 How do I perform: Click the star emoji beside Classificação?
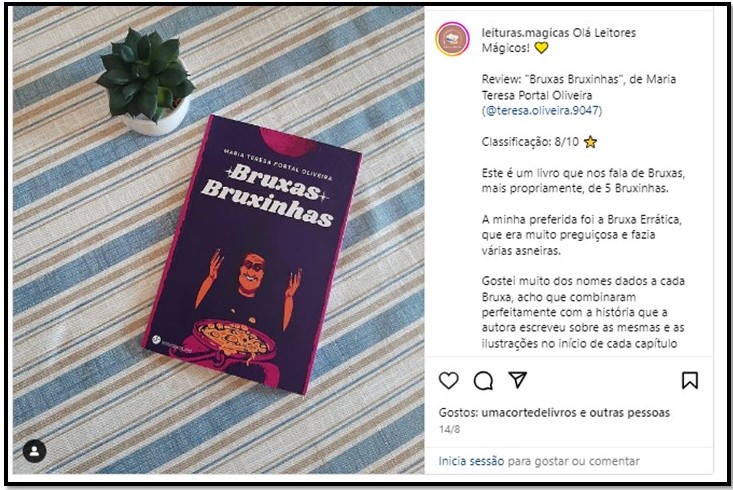click(590, 142)
